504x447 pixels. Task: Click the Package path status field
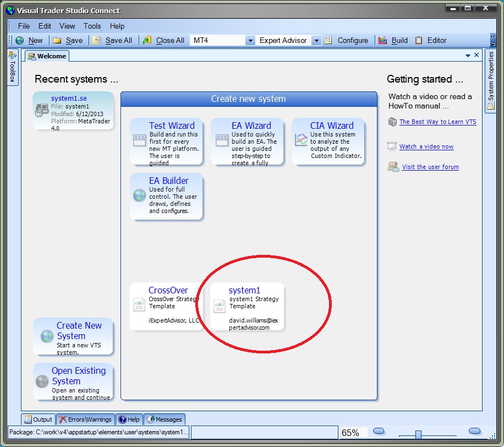pyautogui.click(x=98, y=432)
